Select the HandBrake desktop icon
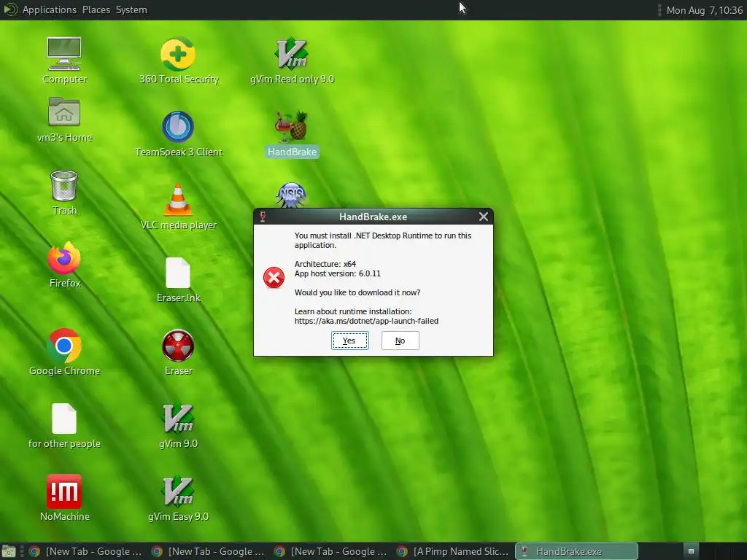This screenshot has height=560, width=747. point(292,127)
